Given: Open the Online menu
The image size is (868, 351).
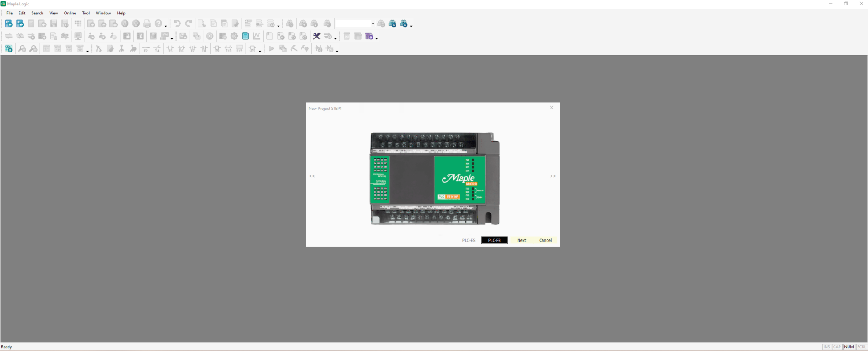Looking at the screenshot, I should point(70,13).
